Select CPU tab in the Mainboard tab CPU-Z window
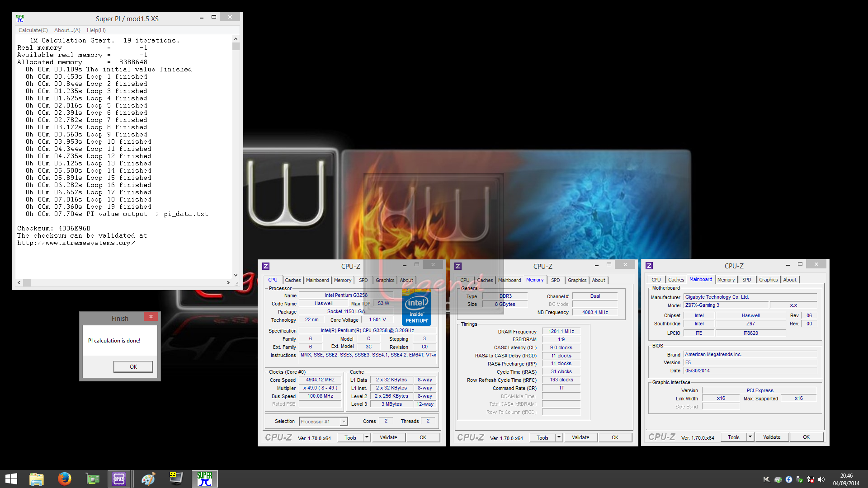Viewport: 868px width, 488px height. click(x=656, y=280)
